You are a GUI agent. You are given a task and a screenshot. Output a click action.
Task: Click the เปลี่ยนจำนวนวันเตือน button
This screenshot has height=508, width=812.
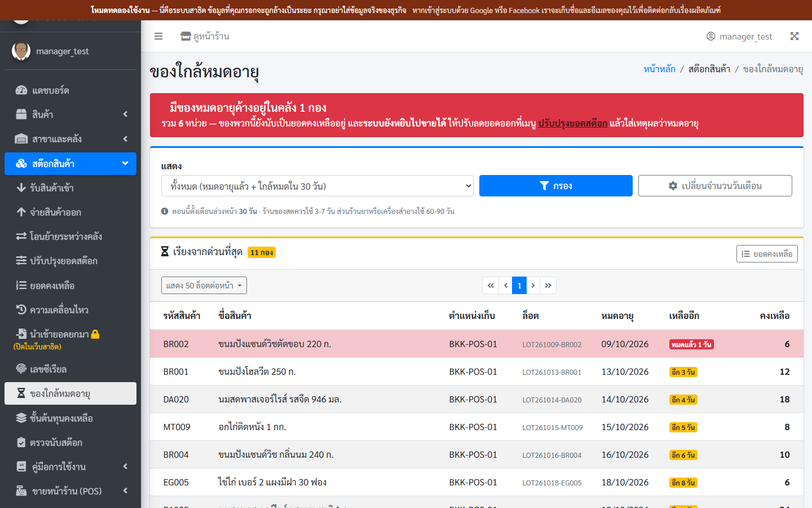point(715,186)
